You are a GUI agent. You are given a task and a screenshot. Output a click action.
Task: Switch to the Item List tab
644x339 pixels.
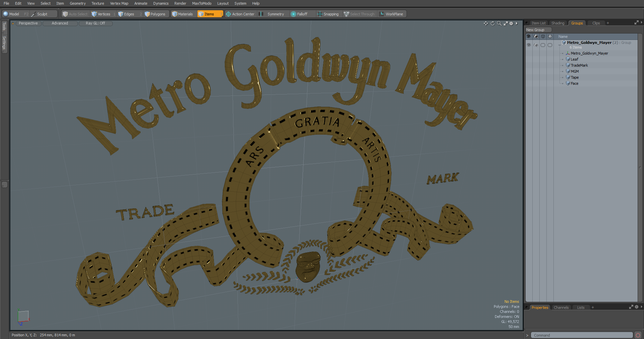[538, 23]
